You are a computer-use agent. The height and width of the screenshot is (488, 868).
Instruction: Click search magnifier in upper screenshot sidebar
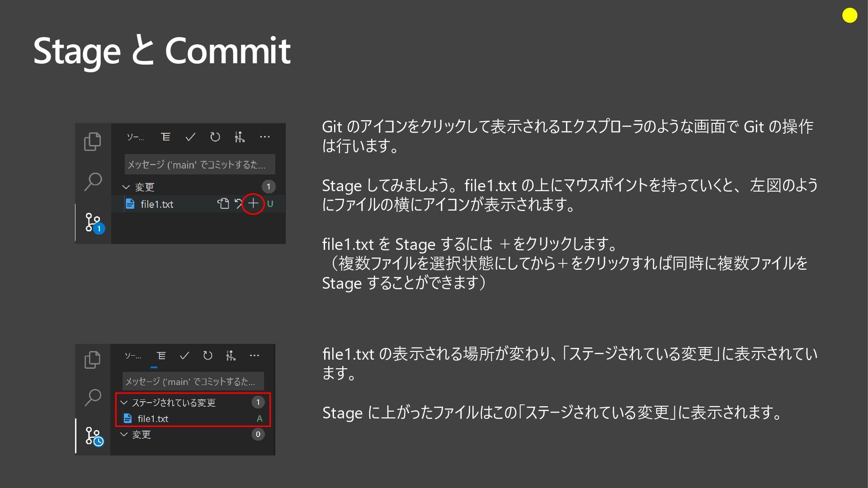(x=93, y=182)
